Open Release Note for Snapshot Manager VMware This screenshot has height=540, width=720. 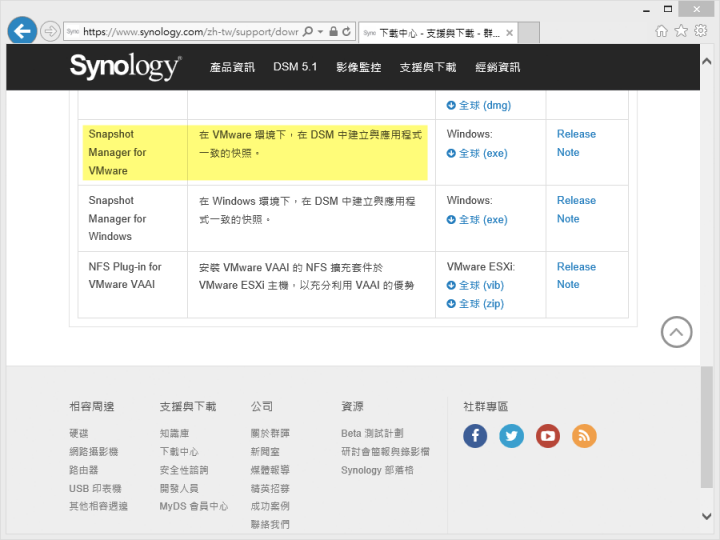coord(576,143)
